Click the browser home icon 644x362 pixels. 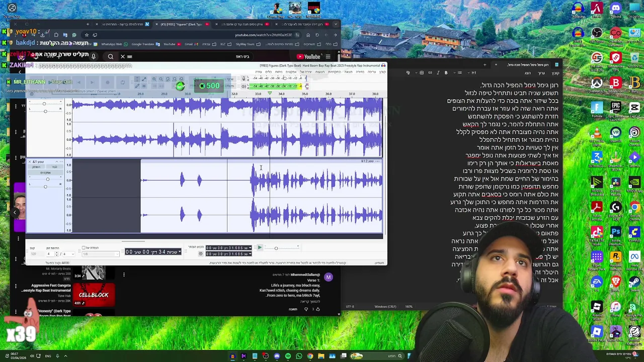pyautogui.click(x=308, y=35)
